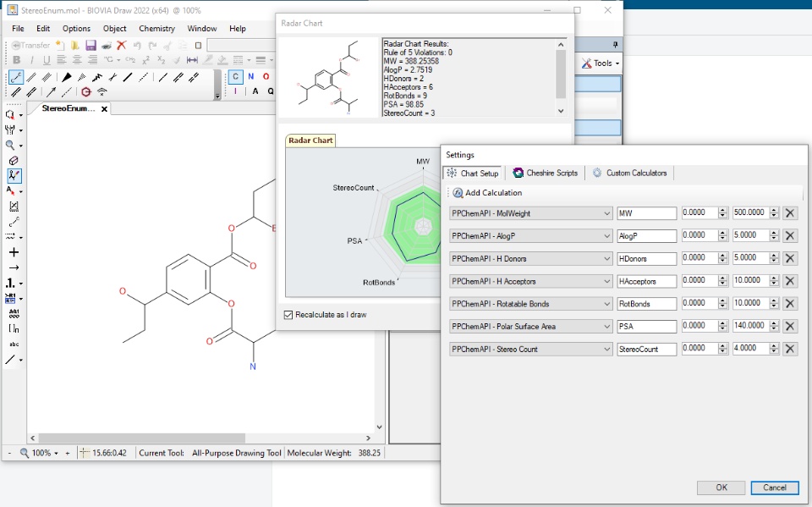This screenshot has width=812, height=507.
Task: Select the red hexagon ring tool
Action: pos(86,91)
